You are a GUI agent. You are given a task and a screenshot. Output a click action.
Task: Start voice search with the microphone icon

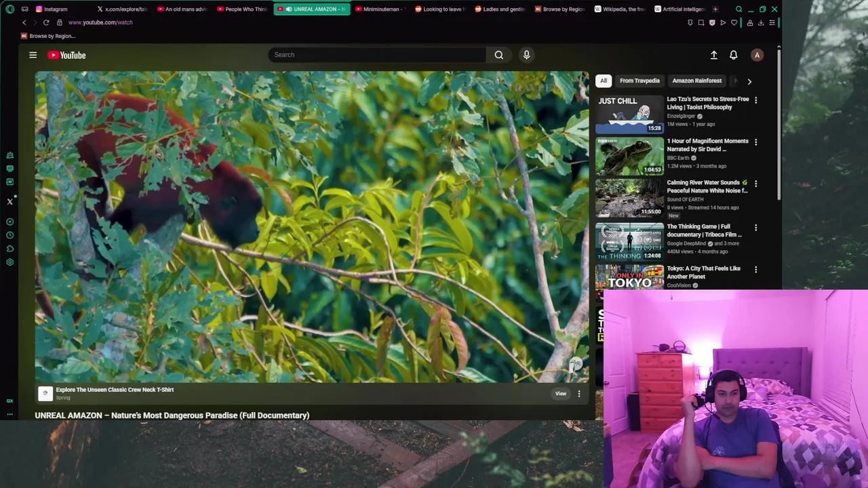526,55
